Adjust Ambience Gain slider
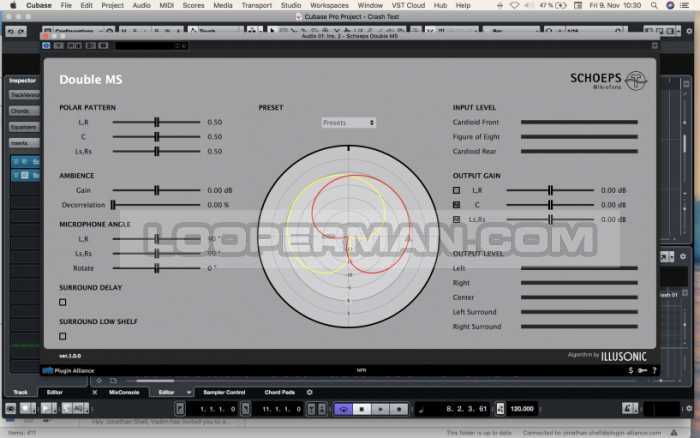The image size is (700, 438). pyautogui.click(x=157, y=190)
